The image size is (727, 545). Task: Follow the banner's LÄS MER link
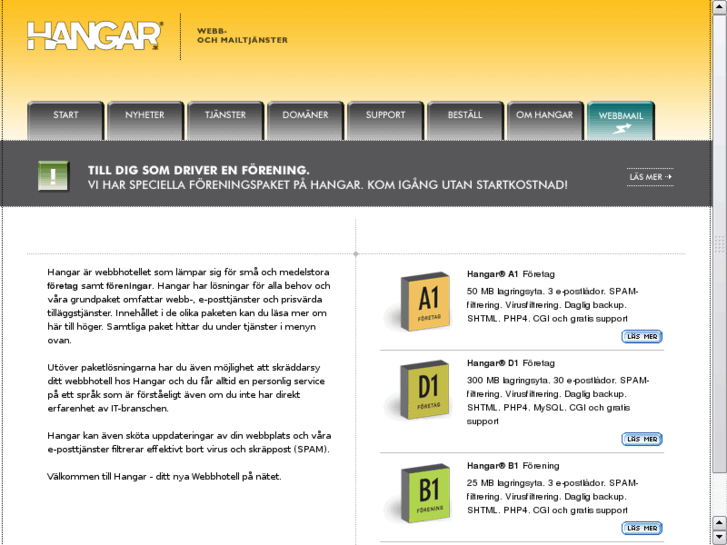tap(650, 177)
